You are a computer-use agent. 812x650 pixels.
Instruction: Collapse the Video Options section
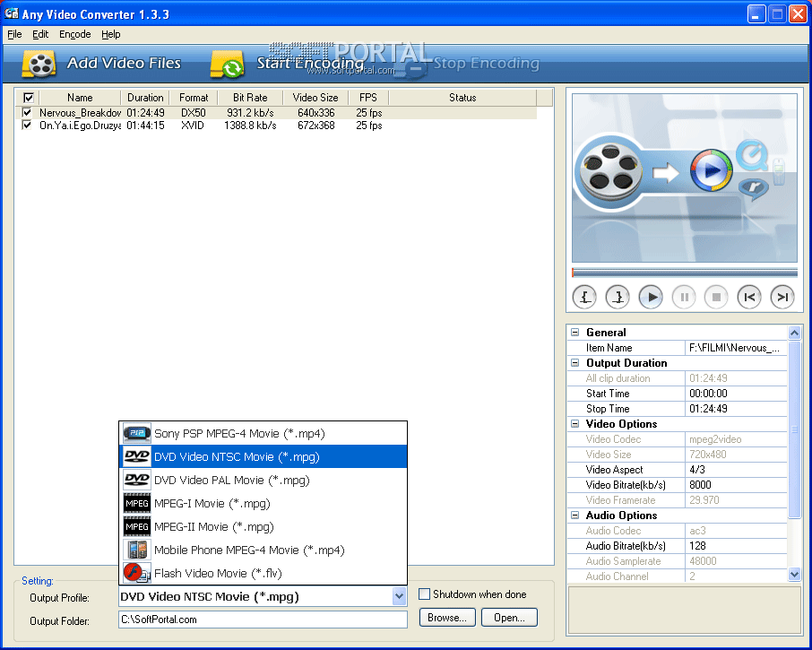[574, 424]
